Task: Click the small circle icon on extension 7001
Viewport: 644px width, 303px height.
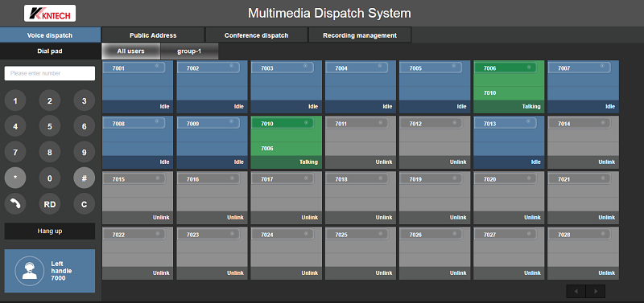Action: pyautogui.click(x=157, y=66)
